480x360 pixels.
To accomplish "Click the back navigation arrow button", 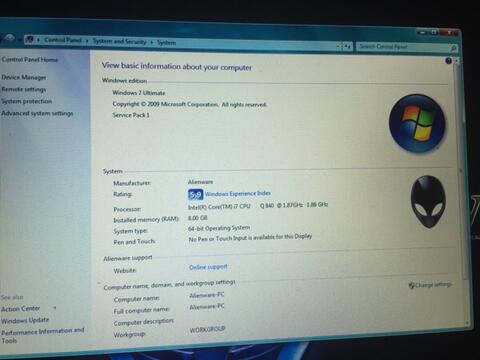I will (9, 39).
